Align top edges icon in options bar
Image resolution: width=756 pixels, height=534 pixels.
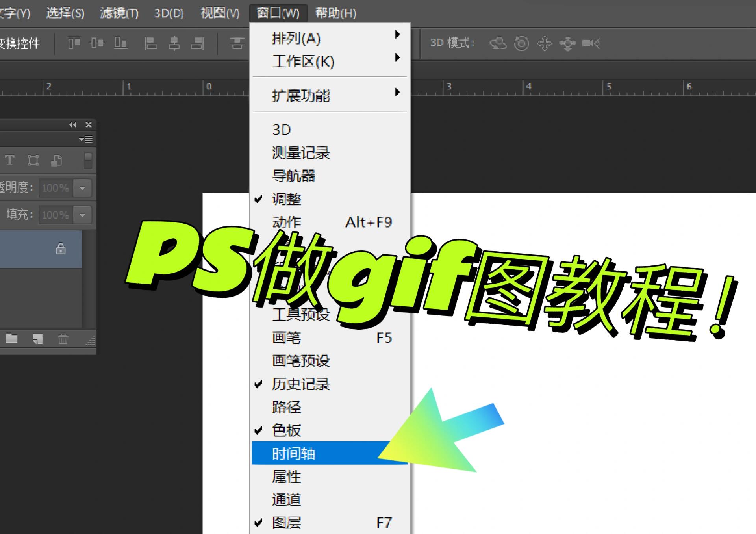74,43
